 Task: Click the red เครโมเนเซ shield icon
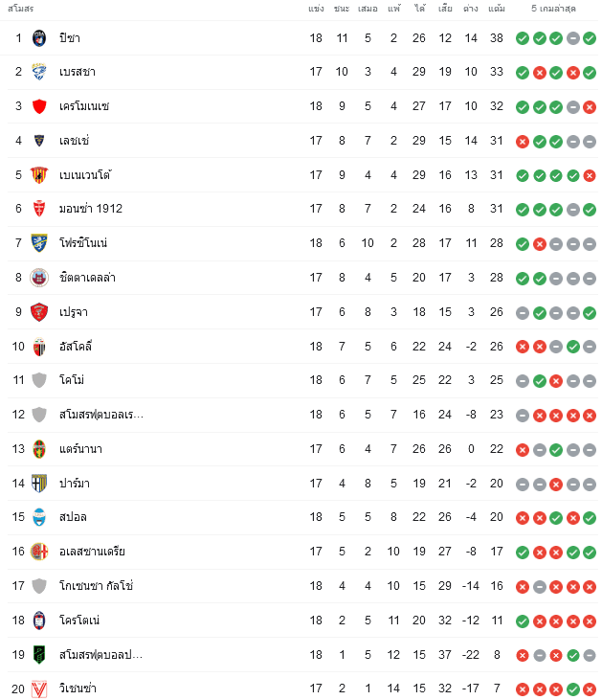pyautogui.click(x=39, y=106)
